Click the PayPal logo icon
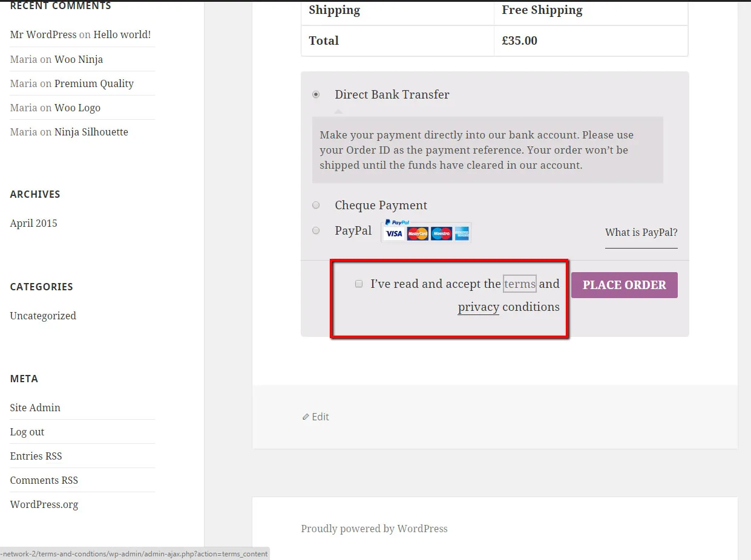Screen dimensions: 751x560 [x=397, y=223]
